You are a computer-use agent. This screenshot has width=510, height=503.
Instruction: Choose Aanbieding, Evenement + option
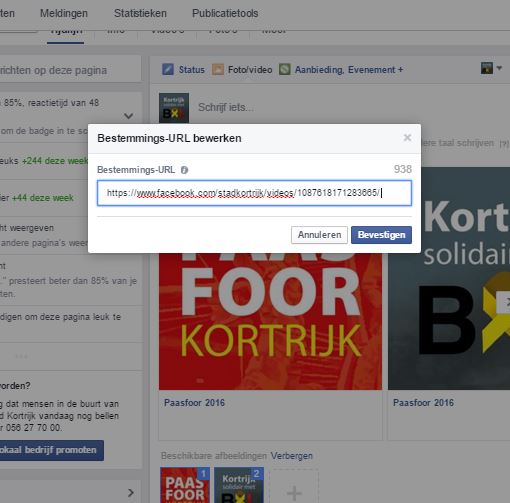[x=349, y=70]
